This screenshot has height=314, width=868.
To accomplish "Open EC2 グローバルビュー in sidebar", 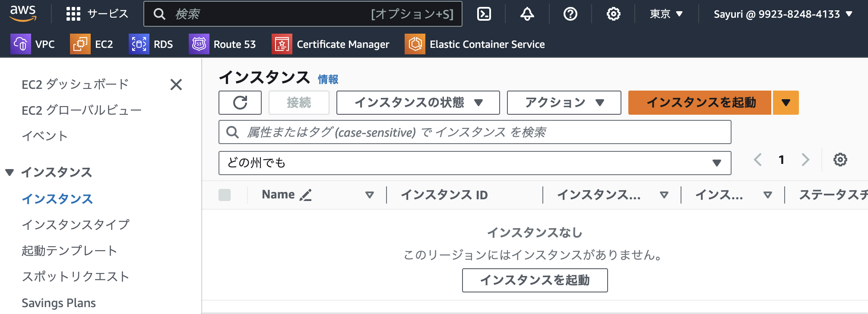I will [x=82, y=110].
